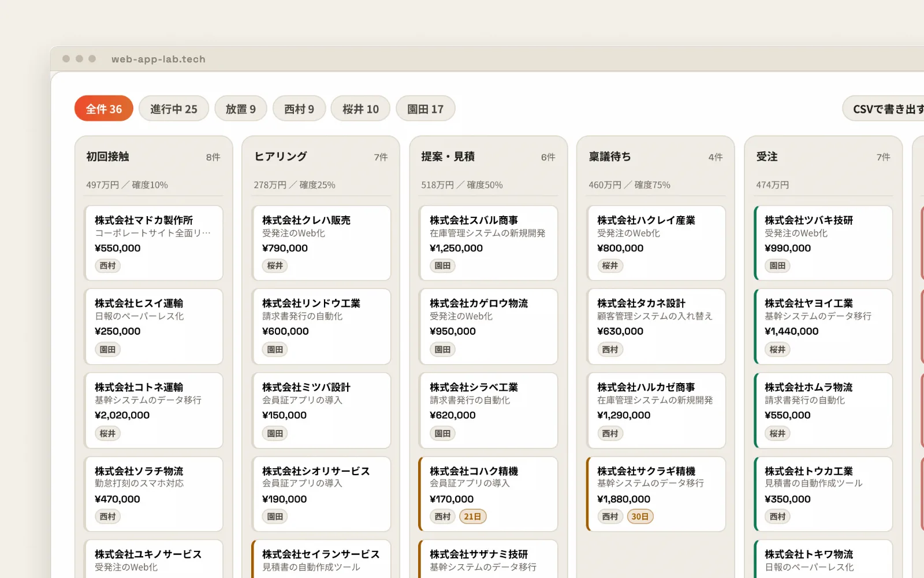Open the 株式会社コトネ運輸 card
Screen dimensions: 924x578
click(x=154, y=410)
